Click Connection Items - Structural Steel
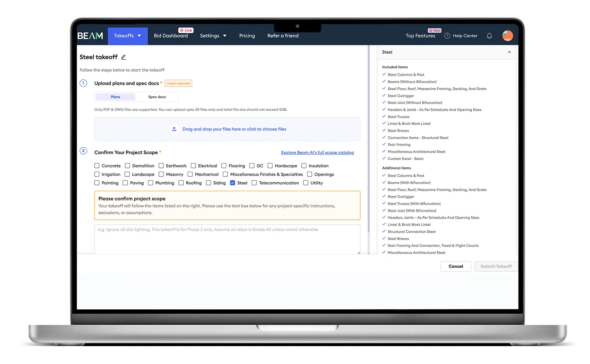 (x=418, y=138)
